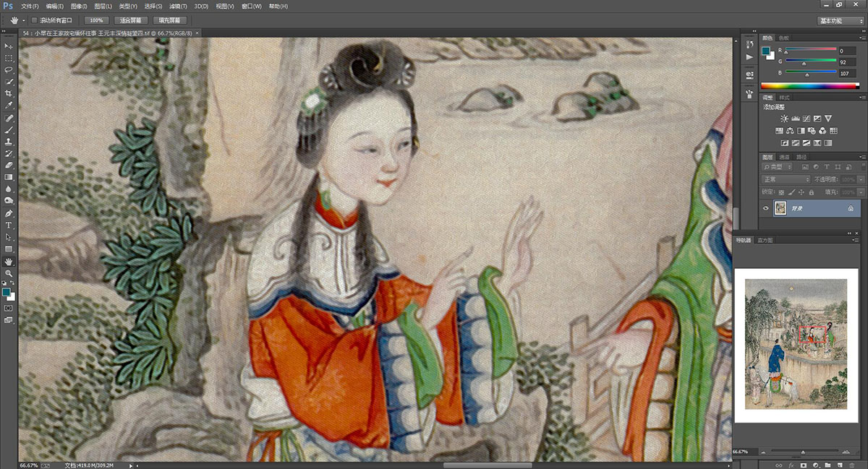The width and height of the screenshot is (868, 469).
Task: Toggle lock image pixels brush icon
Action: (791, 192)
